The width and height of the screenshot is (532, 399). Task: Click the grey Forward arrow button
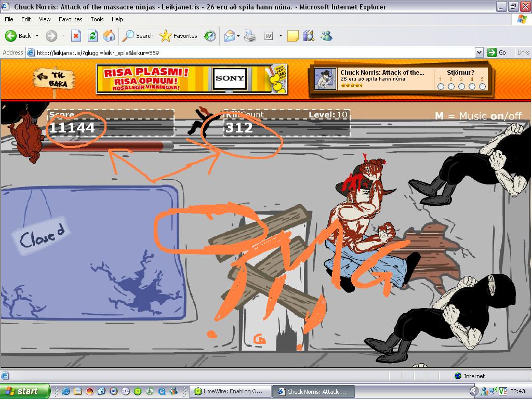[x=51, y=36]
